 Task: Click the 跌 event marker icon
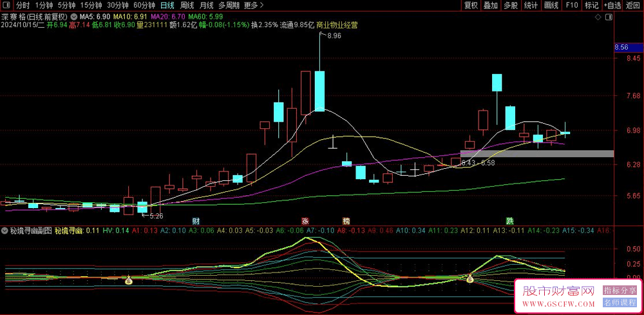pos(509,220)
